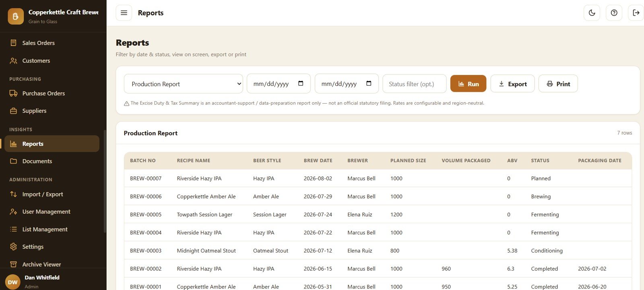The height and width of the screenshot is (290, 644).
Task: Click the User Management person icon
Action: tap(13, 211)
